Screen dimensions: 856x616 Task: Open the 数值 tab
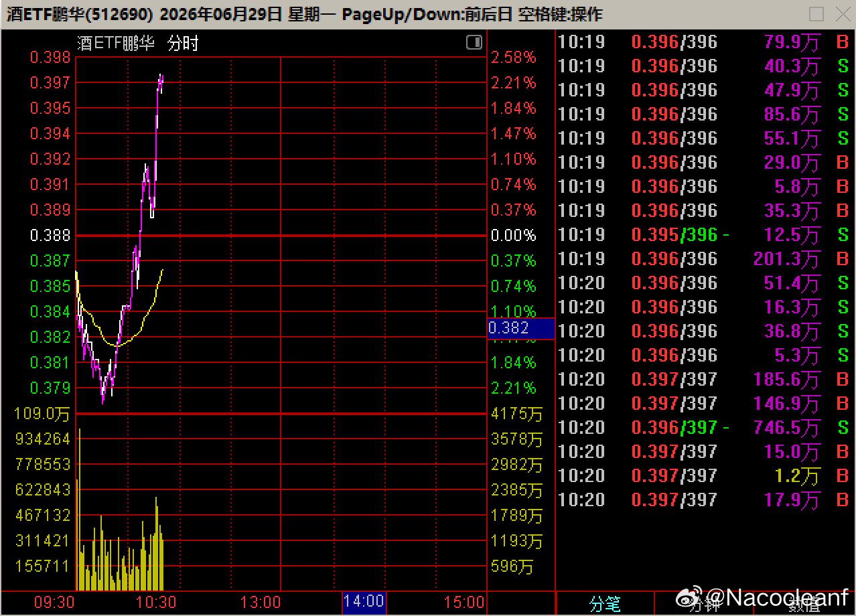[x=803, y=604]
